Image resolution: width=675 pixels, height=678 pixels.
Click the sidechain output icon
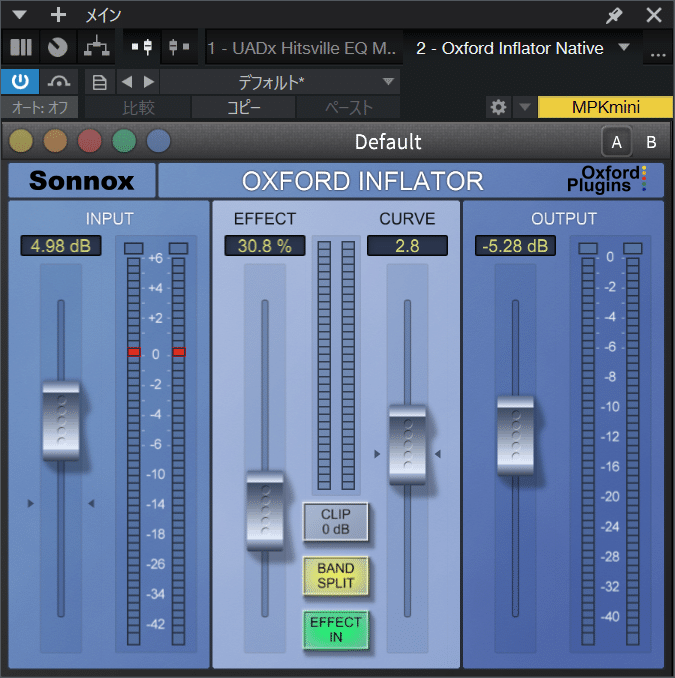coord(179,47)
